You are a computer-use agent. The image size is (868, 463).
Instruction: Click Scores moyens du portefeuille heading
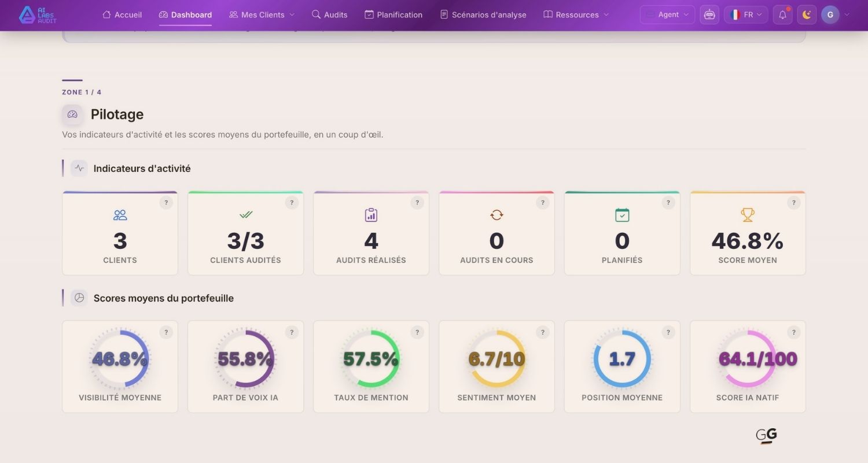[164, 298]
